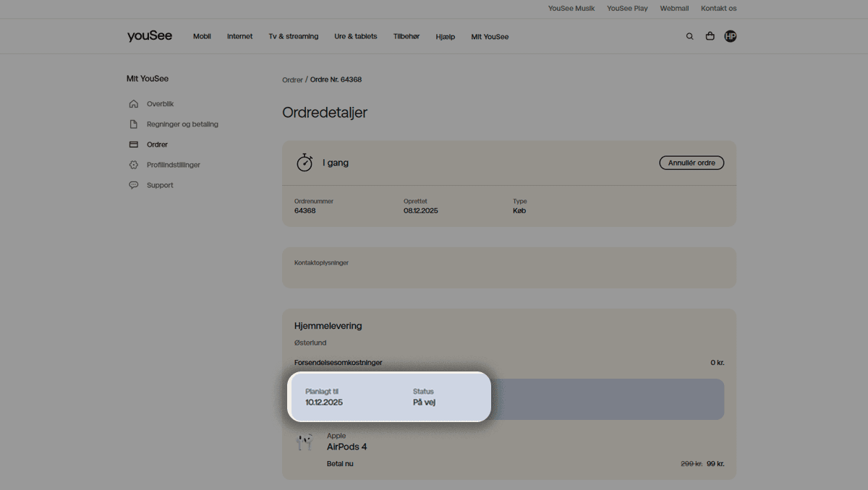The height and width of the screenshot is (490, 868).
Task: Open Profilindstillinger via the gear icon
Action: tap(134, 164)
